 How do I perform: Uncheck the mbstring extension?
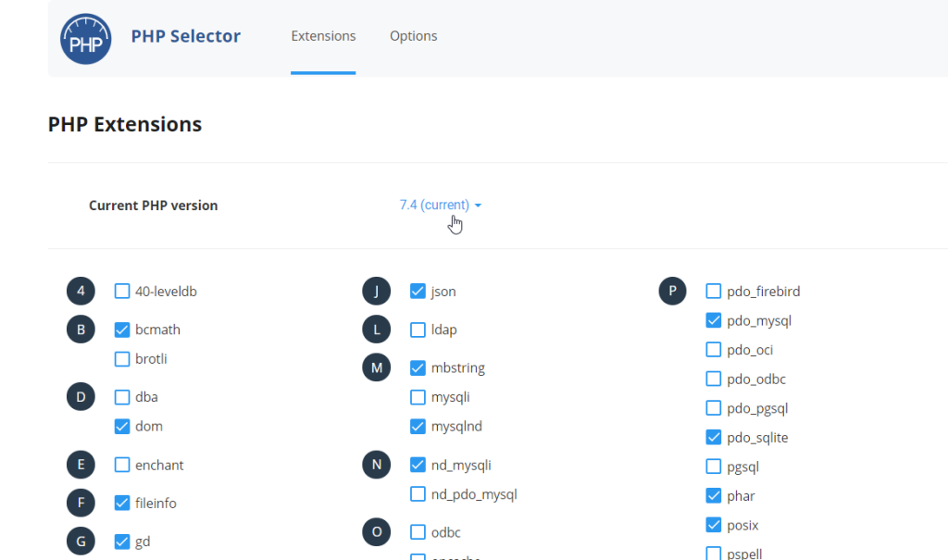418,367
